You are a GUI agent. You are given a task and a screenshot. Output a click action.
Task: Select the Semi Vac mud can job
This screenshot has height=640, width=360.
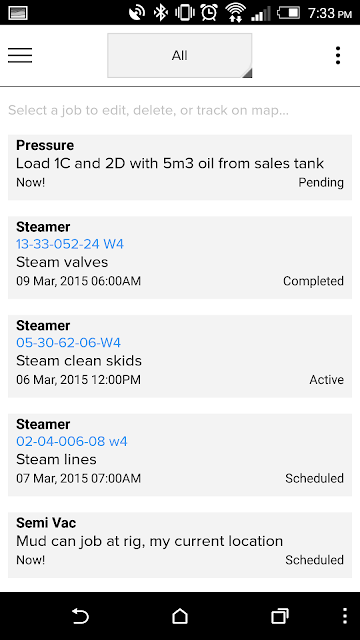(x=180, y=545)
